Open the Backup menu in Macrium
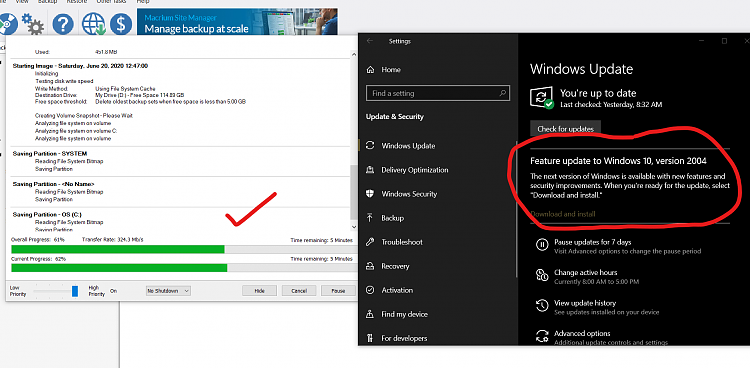 [48, 2]
